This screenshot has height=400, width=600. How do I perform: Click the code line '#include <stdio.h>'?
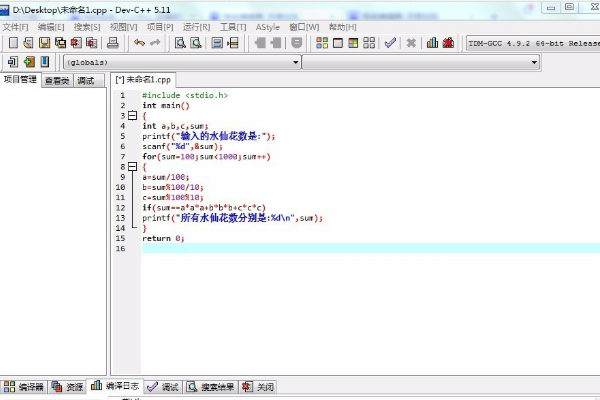point(185,95)
